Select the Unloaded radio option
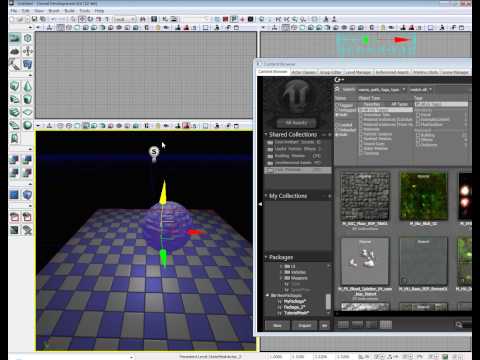This screenshot has width=480, height=360. 337,130
